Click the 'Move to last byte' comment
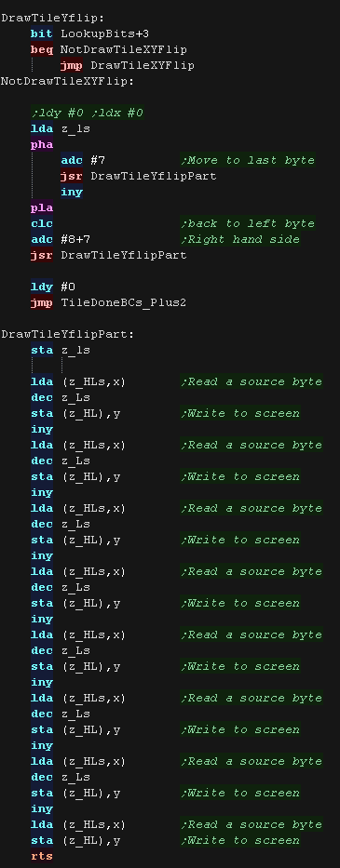Viewport: 340px width, 868px height. click(x=248, y=161)
